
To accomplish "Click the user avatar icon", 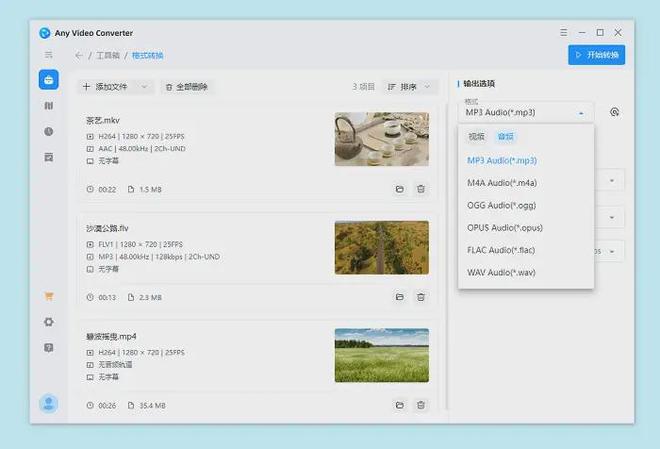I will pyautogui.click(x=48, y=403).
